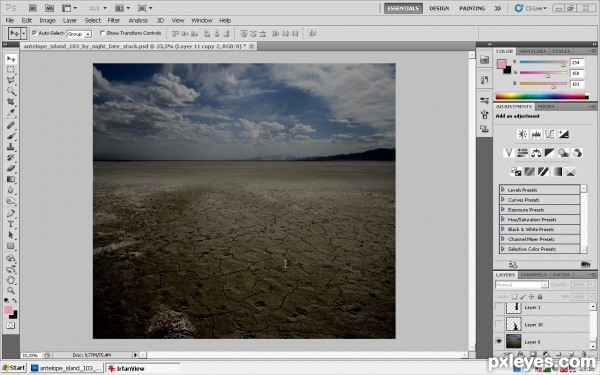Expand Levels Presets list
Screen dimensions: 600x375
(503, 189)
